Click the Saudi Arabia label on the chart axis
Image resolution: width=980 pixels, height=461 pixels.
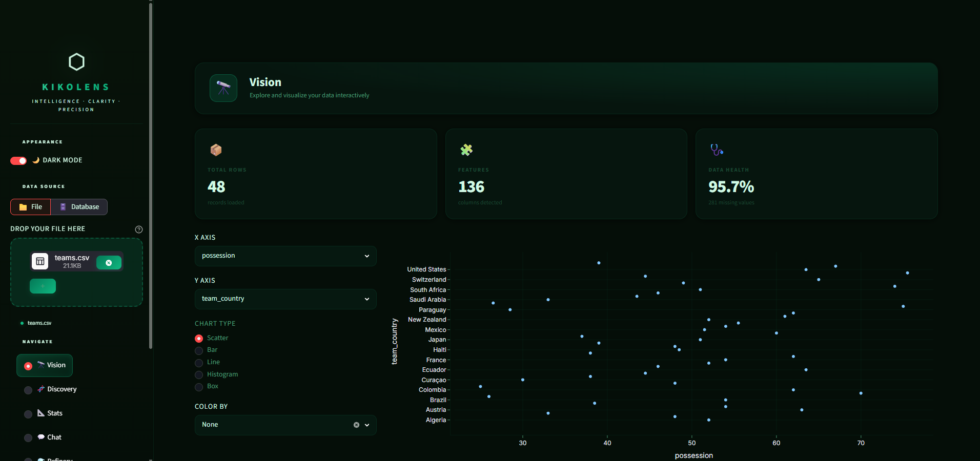[427, 300]
